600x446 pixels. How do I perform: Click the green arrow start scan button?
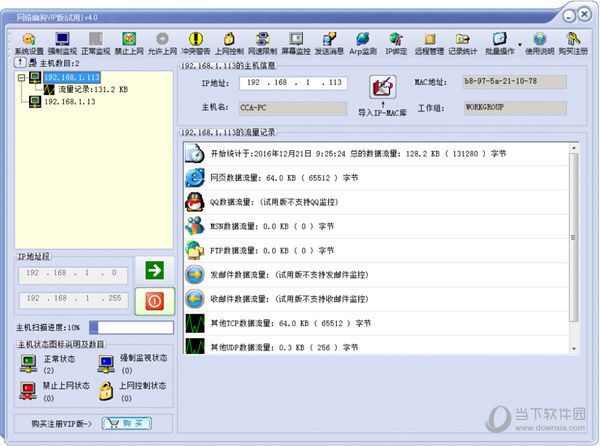pos(155,271)
